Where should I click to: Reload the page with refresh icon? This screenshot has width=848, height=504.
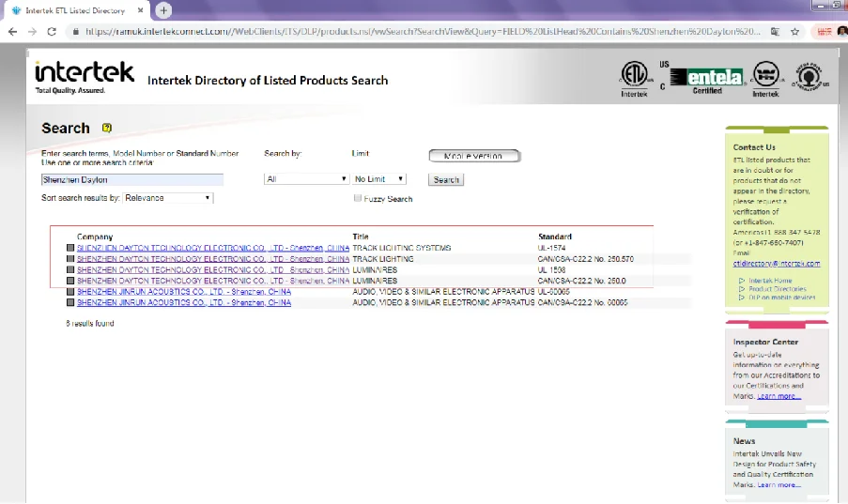tap(52, 32)
